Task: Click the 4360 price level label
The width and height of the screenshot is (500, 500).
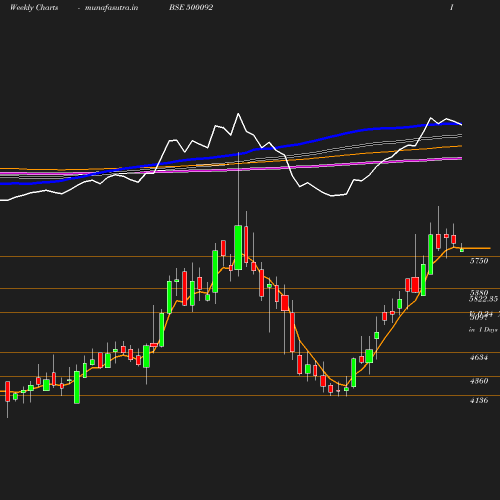Action: point(479,381)
